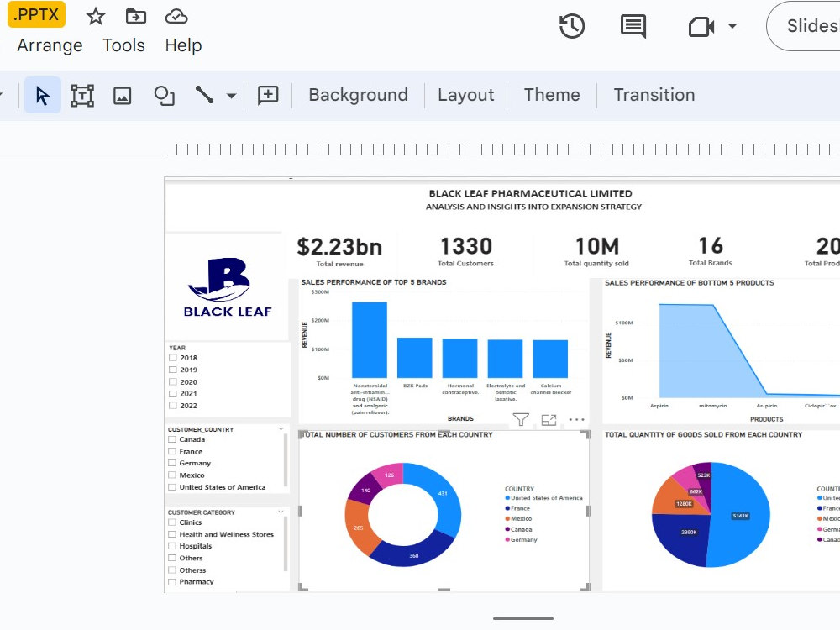
Task: Select the Text box tool
Action: point(82,96)
